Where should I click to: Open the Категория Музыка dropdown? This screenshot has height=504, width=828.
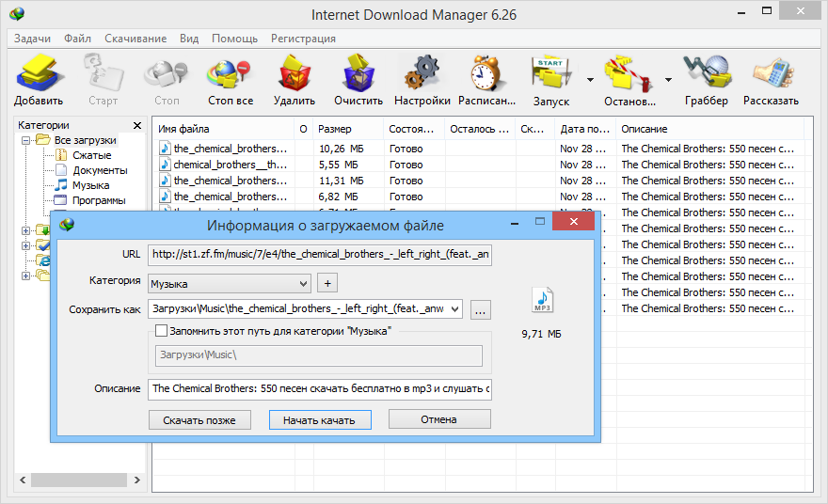230,283
